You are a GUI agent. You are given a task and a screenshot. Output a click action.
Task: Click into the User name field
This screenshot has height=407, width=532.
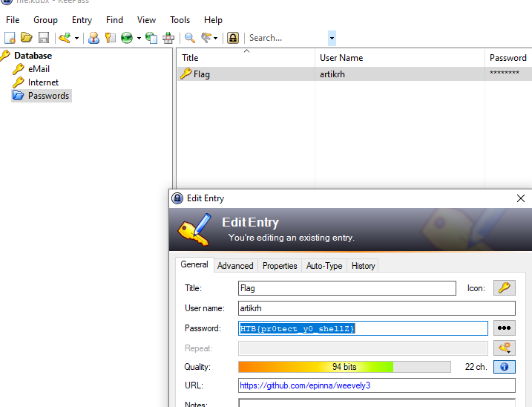[x=377, y=308]
